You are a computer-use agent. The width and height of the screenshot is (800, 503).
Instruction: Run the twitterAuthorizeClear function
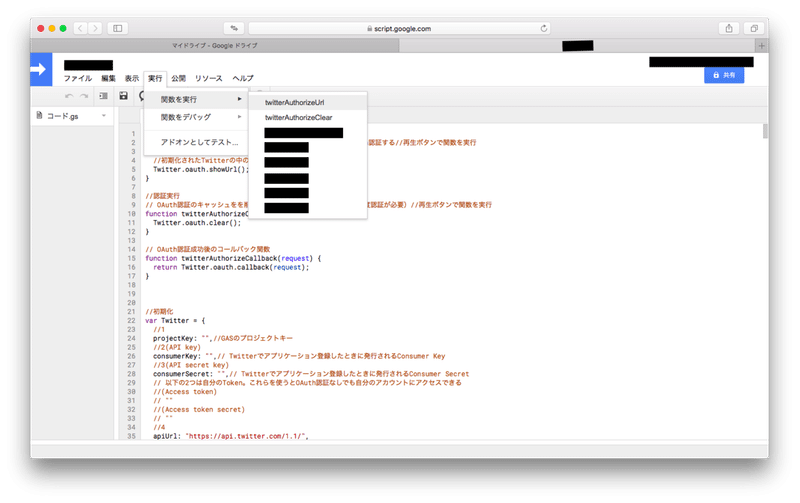tap(308, 117)
